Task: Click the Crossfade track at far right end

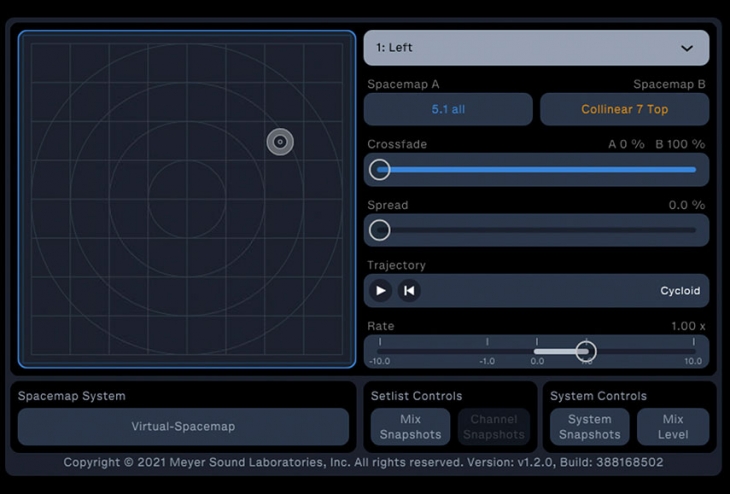Action: [692, 170]
